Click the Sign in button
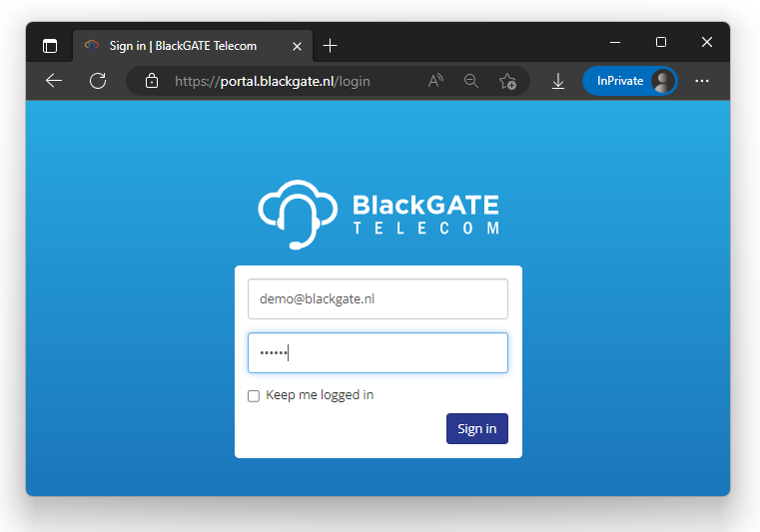Image resolution: width=760 pixels, height=532 pixels. coord(477,429)
